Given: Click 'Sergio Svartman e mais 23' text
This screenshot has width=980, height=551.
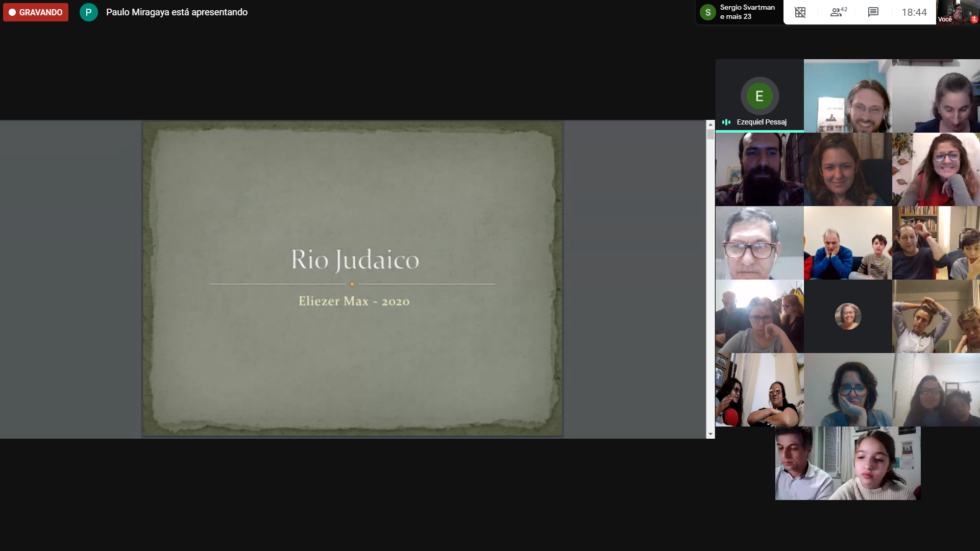Looking at the screenshot, I should point(747,12).
